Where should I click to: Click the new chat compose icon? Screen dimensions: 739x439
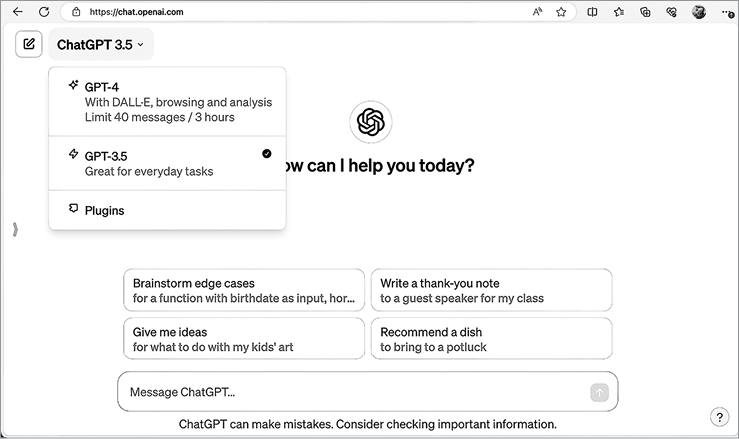(29, 44)
